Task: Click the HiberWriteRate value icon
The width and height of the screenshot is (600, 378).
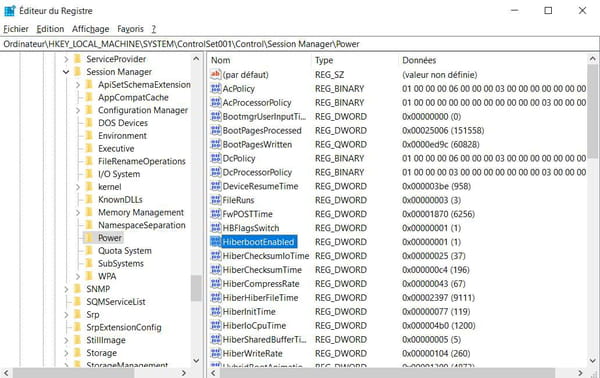Action: point(216,354)
